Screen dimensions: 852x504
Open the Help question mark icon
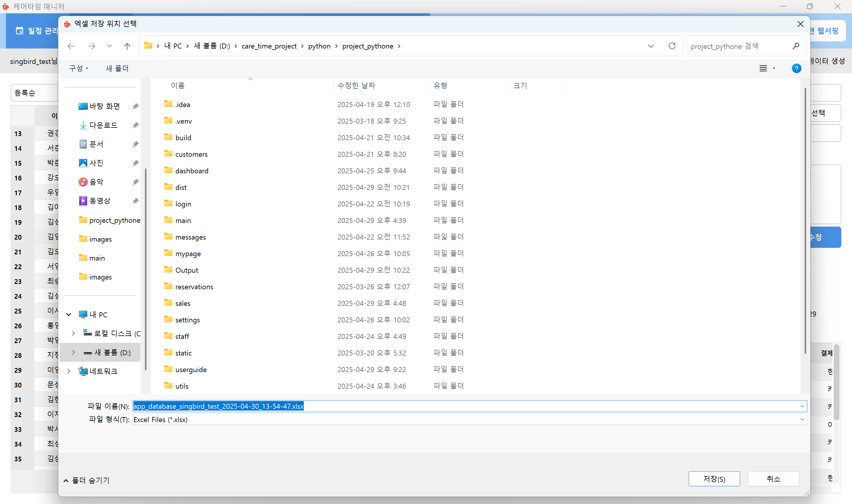coord(796,68)
